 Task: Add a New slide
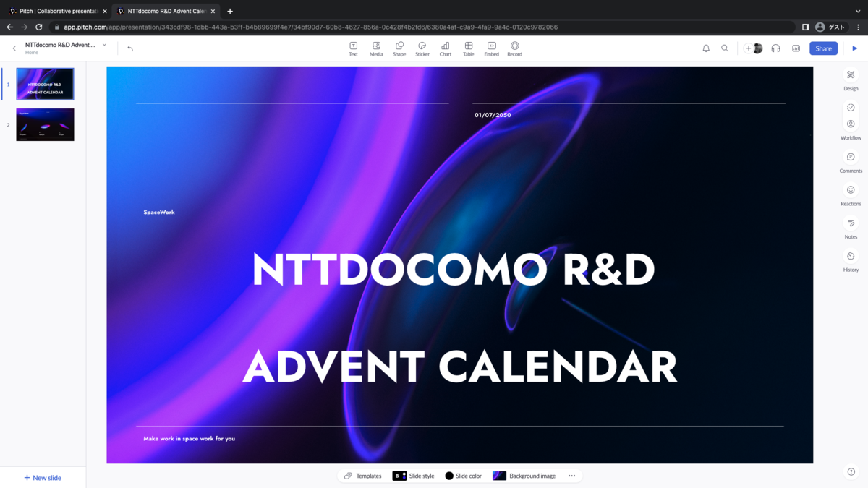point(43,478)
